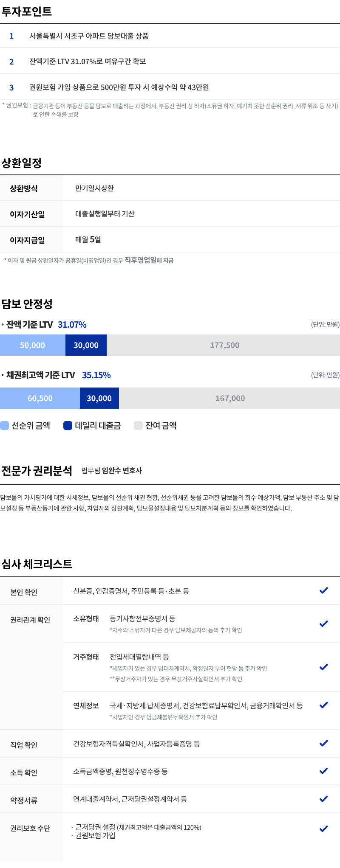Click the 30,000 segment in 채권최고액 LTV bar
The height and width of the screenshot is (868, 340).
point(99,398)
